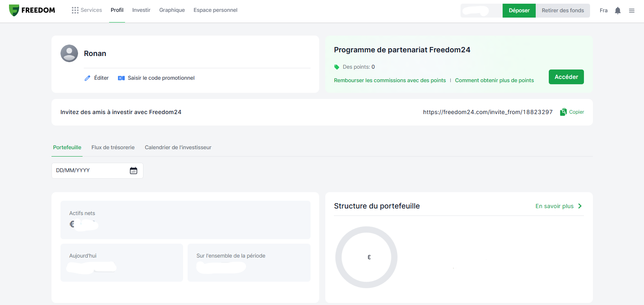Screen dimensions: 644x305
Task: Click the Actifs nets card
Action: coord(186,220)
